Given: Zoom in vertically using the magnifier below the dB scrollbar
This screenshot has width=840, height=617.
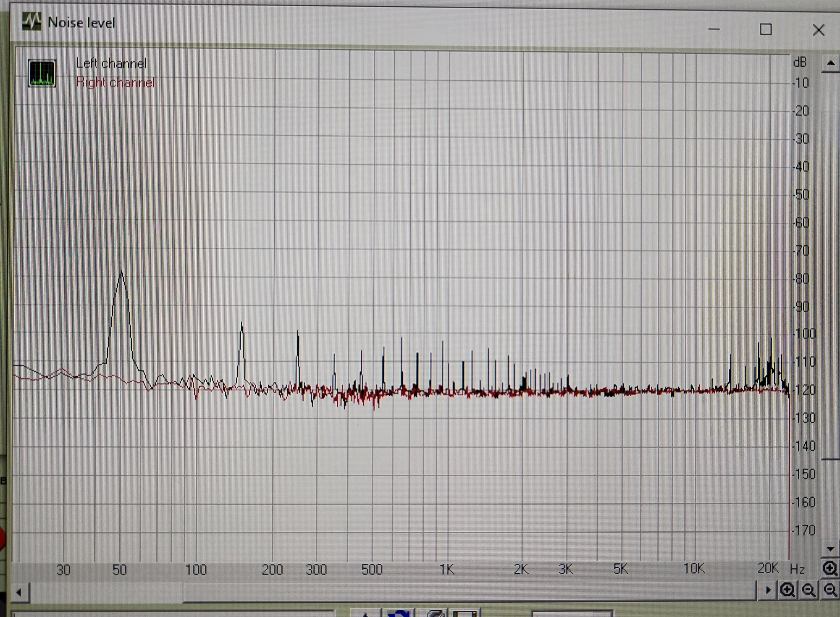Looking at the screenshot, I should 830,569.
